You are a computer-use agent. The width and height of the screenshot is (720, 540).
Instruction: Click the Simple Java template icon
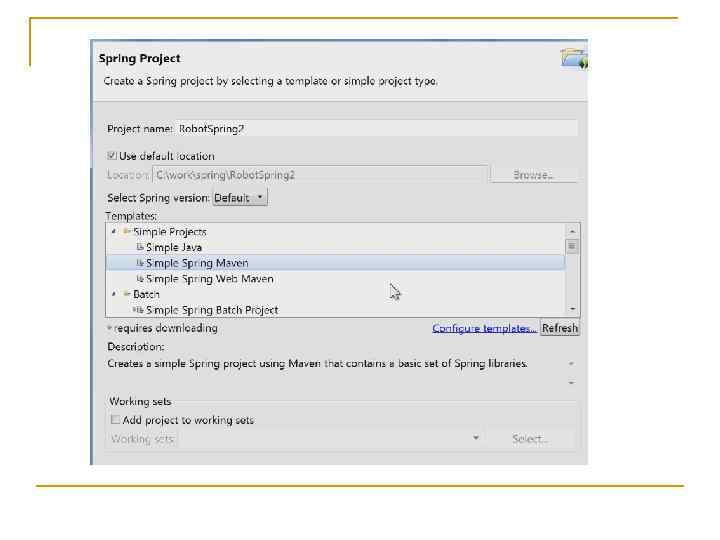140,248
